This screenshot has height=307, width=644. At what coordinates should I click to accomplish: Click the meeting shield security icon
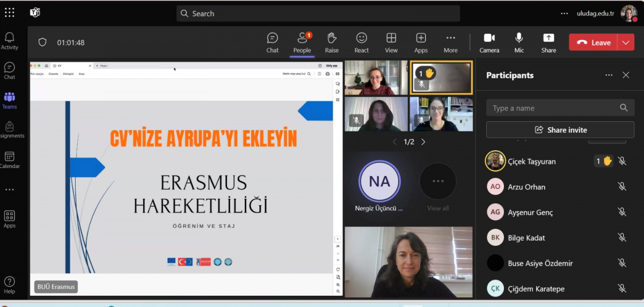pyautogui.click(x=42, y=42)
